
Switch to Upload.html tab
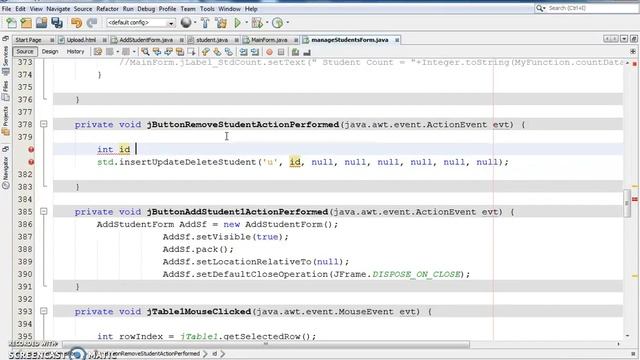click(81, 40)
